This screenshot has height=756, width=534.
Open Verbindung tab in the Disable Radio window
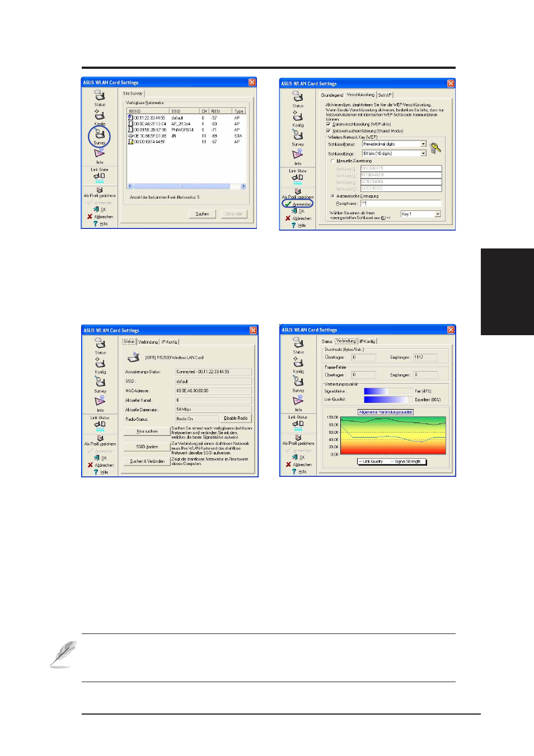tap(148, 342)
